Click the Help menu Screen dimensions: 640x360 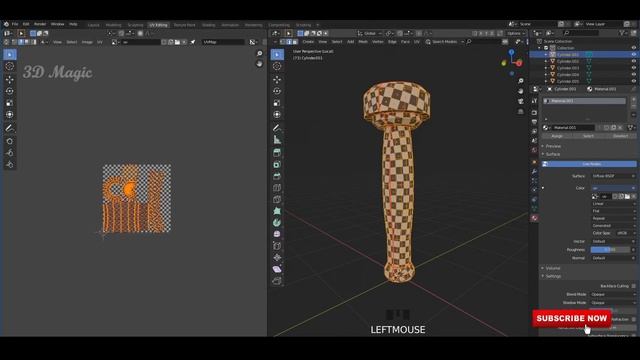(x=73, y=24)
